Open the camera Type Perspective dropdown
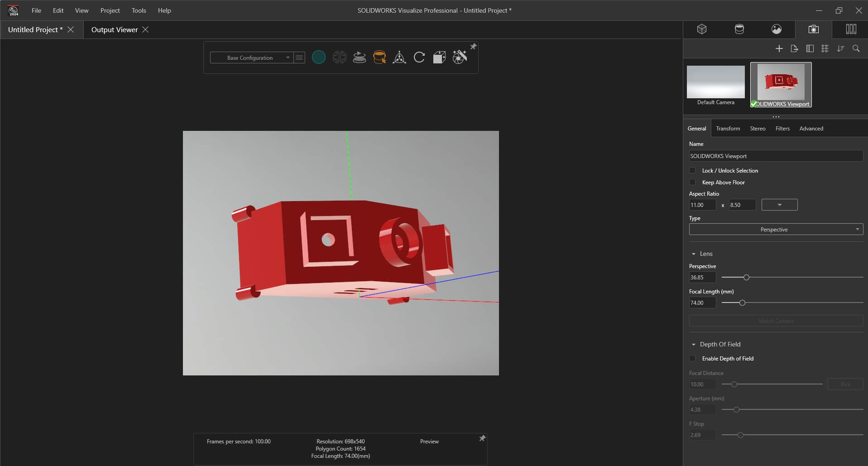This screenshot has height=466, width=868. 775,230
